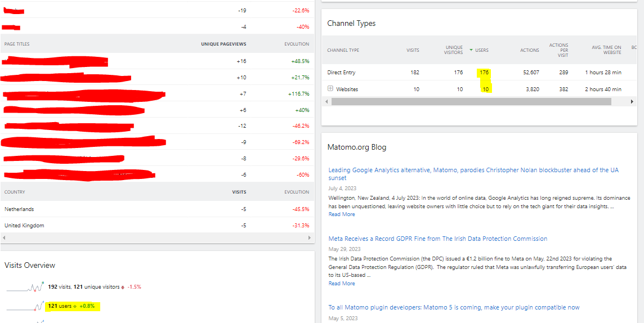Sort by the Unique Visitors column
644x323 pixels.
pos(453,50)
